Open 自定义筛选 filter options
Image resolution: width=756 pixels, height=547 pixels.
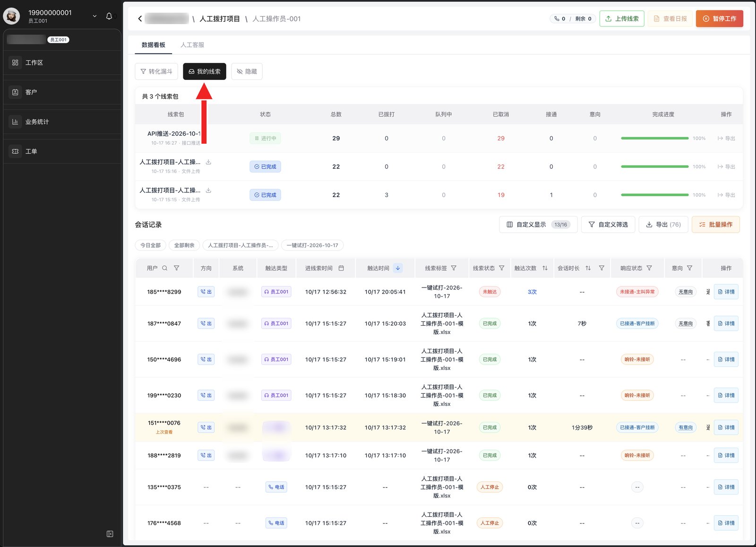coord(608,225)
